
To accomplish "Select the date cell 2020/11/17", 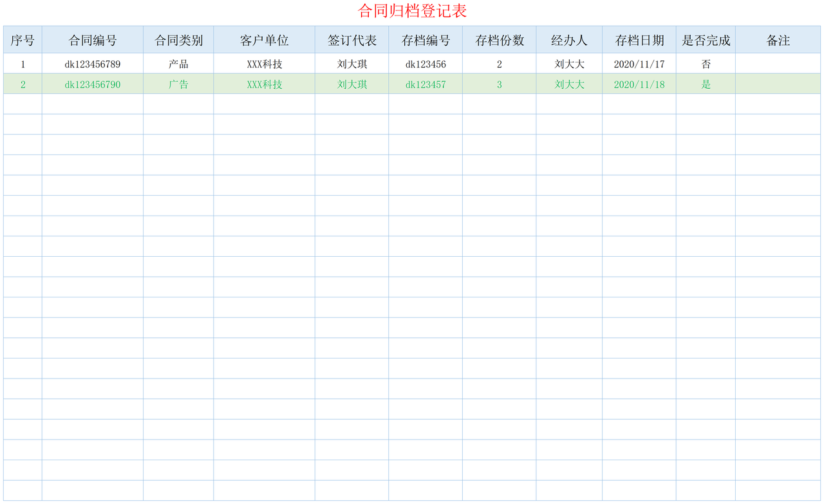I will coord(639,64).
